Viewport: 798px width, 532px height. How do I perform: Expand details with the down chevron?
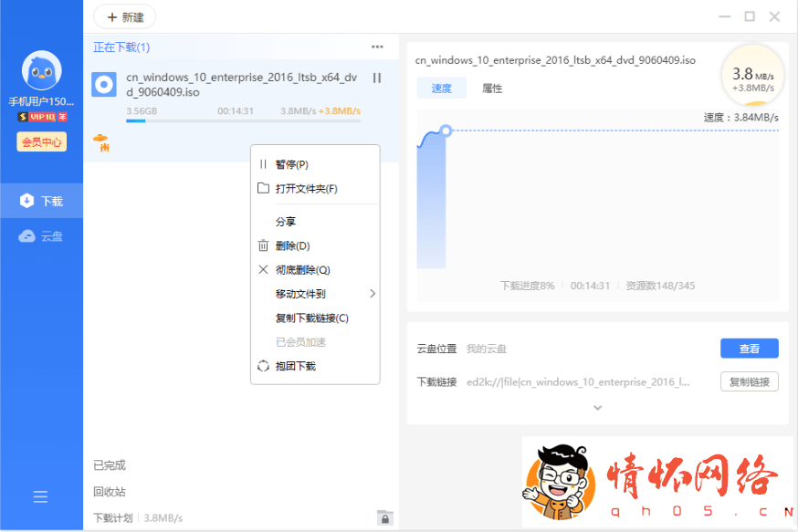(597, 408)
